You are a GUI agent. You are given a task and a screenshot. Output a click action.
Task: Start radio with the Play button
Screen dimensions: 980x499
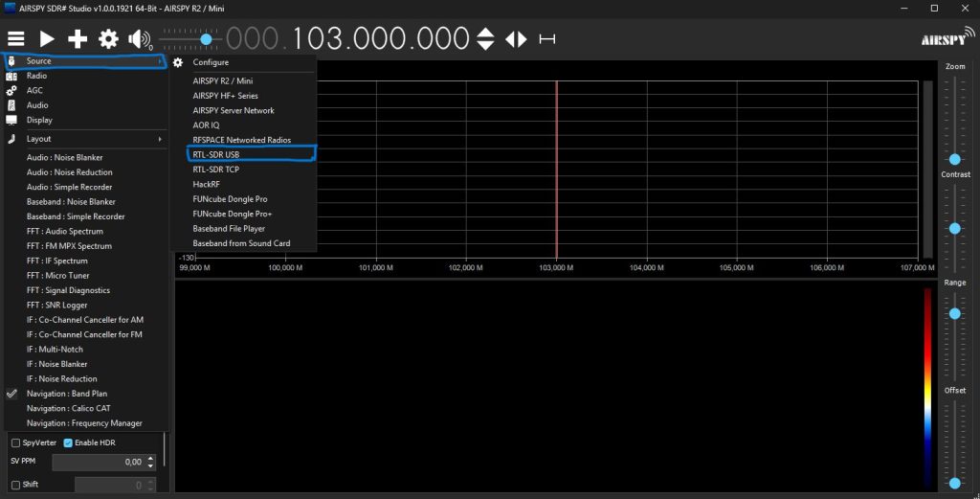(47, 38)
